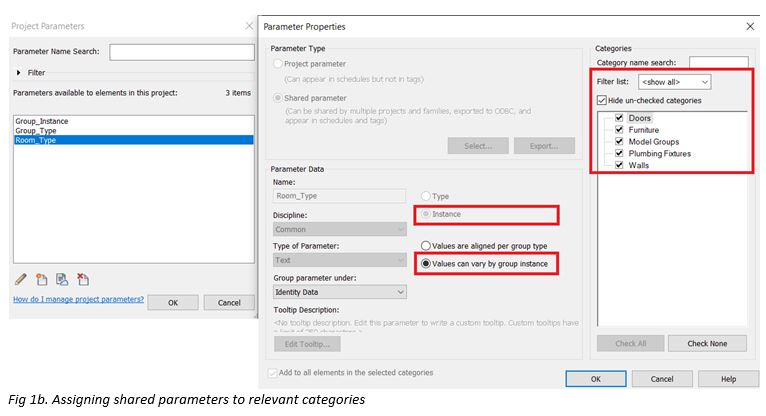The image size is (766, 416).
Task: Open the Filter list dropdown showing <show all>
Action: click(675, 82)
